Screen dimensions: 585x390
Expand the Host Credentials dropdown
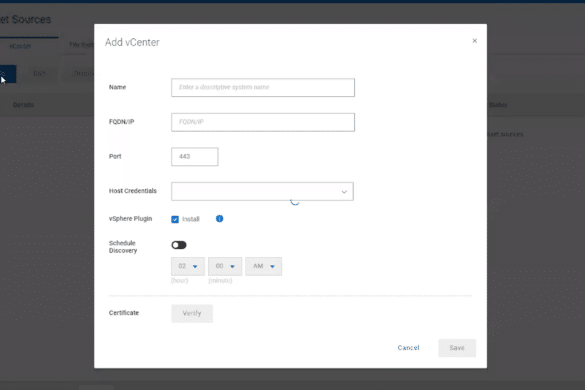pyautogui.click(x=262, y=191)
